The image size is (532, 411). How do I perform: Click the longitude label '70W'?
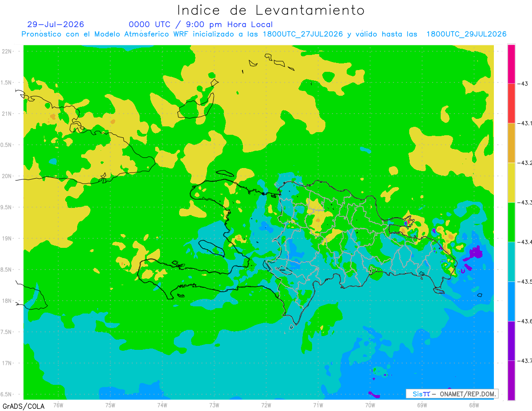370,405
